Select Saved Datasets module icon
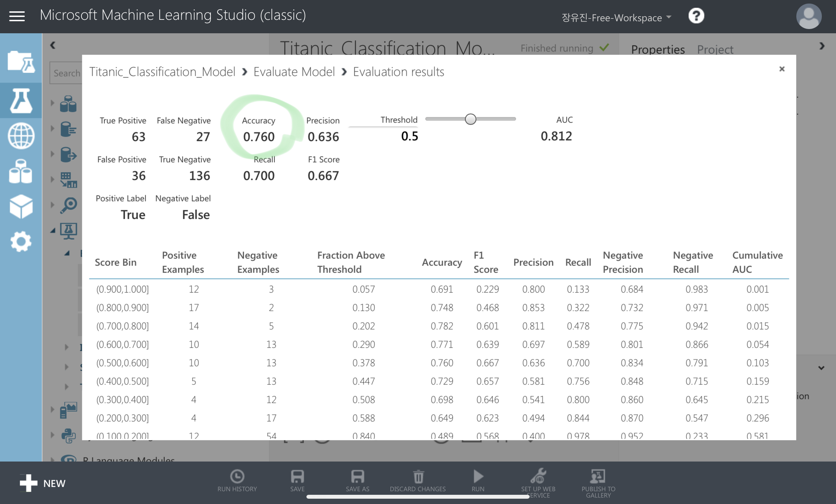 (68, 103)
